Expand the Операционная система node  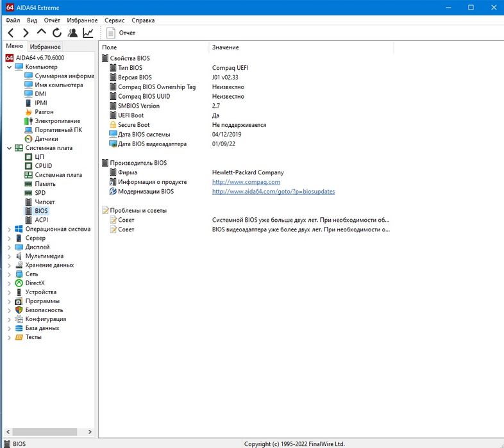tap(10, 229)
